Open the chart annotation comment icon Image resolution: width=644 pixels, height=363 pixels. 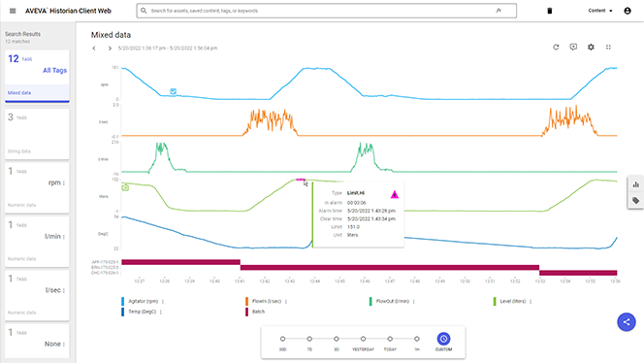click(x=573, y=48)
